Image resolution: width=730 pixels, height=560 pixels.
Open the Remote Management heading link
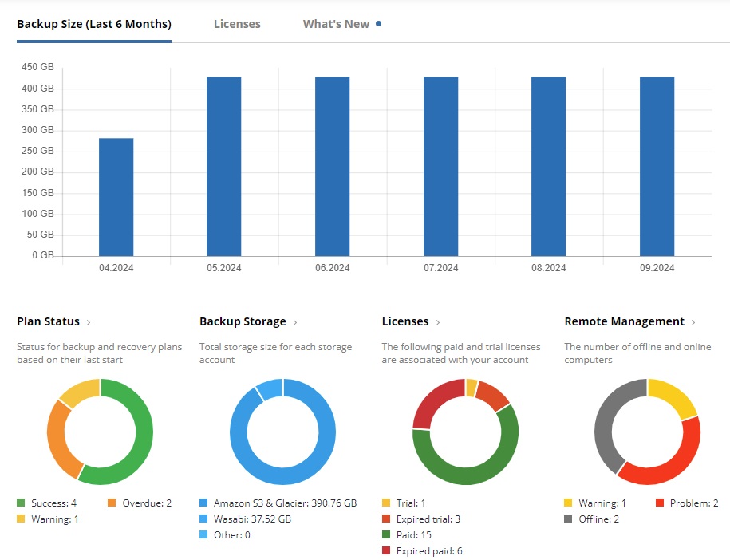click(624, 321)
